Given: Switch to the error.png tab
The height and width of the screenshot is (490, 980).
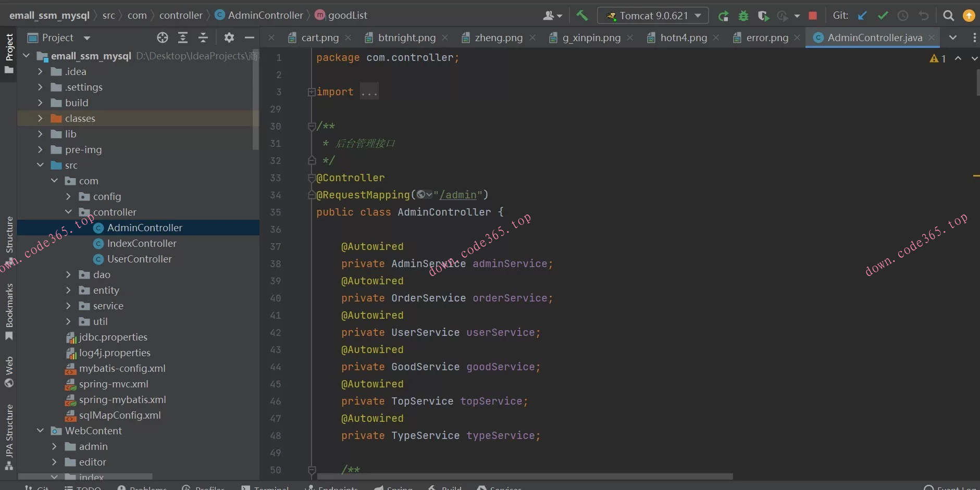Looking at the screenshot, I should click(767, 37).
